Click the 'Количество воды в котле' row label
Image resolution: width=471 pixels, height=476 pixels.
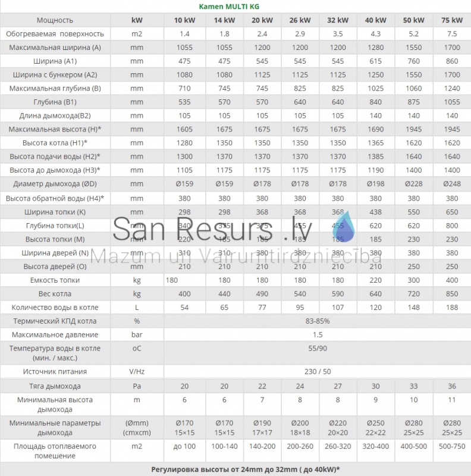tap(55, 308)
